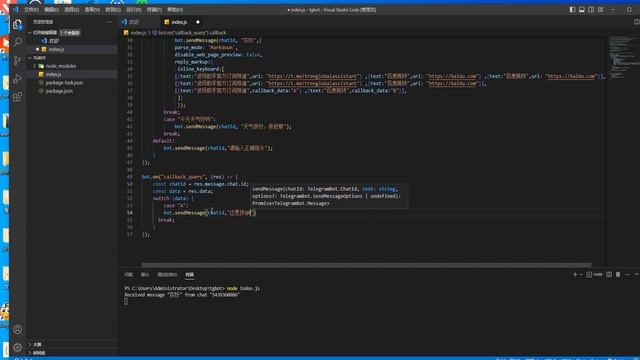Select the node terminal label
The width and height of the screenshot is (640, 360).
pos(595,274)
